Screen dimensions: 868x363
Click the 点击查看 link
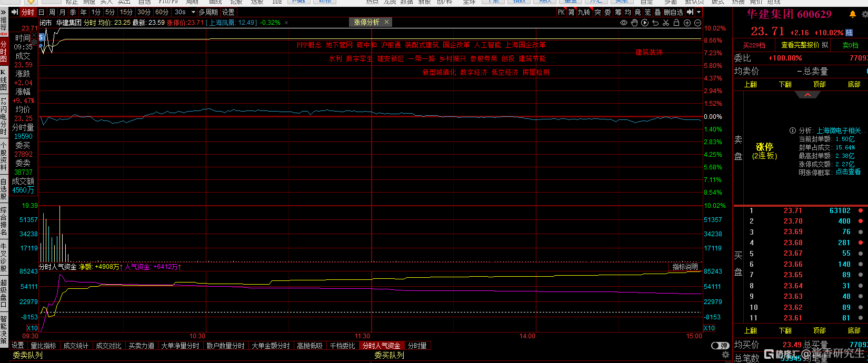(848, 172)
